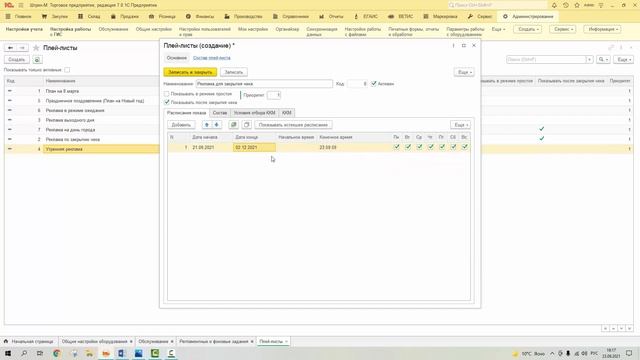Open history clock icon in top bar
The height and width of the screenshot is (360, 640).
[565, 5]
